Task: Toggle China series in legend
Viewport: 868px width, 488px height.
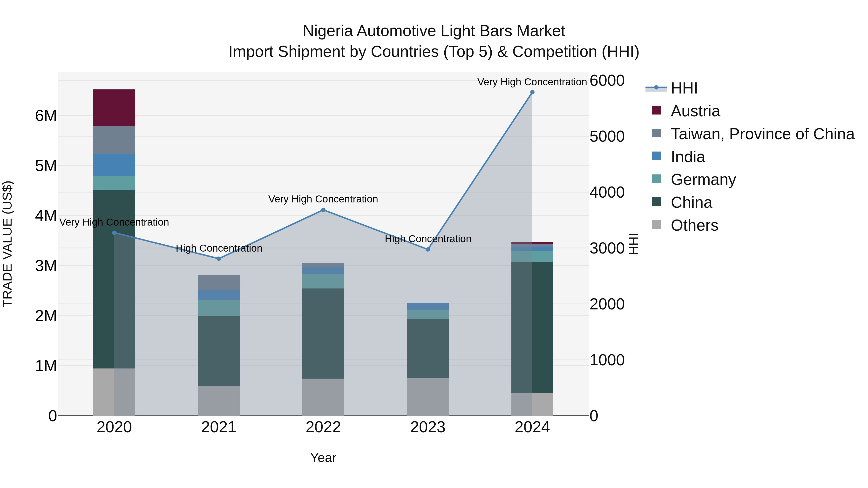Action: click(682, 202)
